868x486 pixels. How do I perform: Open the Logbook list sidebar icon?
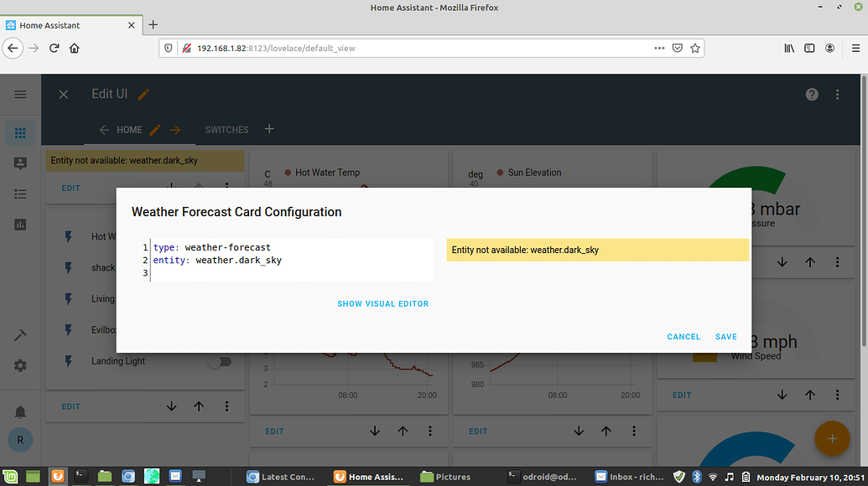click(x=20, y=194)
